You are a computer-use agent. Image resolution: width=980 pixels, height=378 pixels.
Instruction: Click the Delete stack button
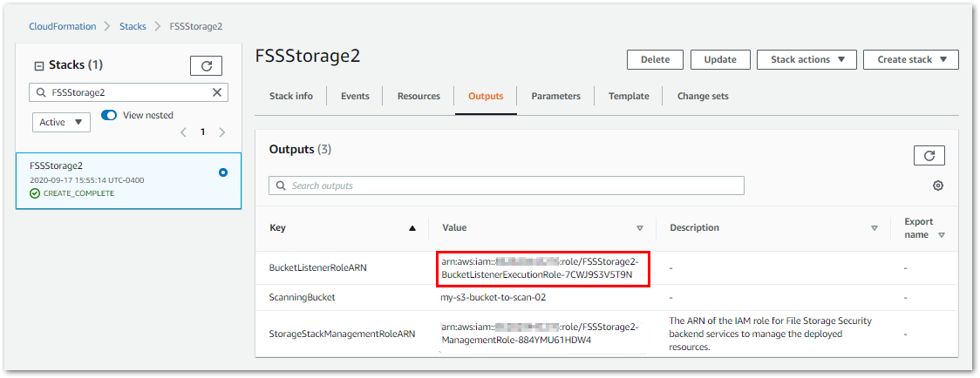[x=655, y=59]
